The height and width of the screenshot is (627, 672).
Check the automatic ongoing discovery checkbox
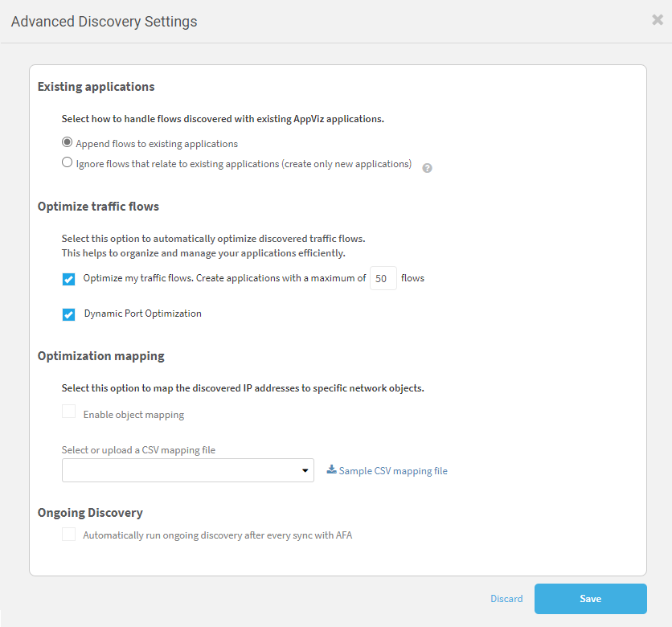coord(69,535)
